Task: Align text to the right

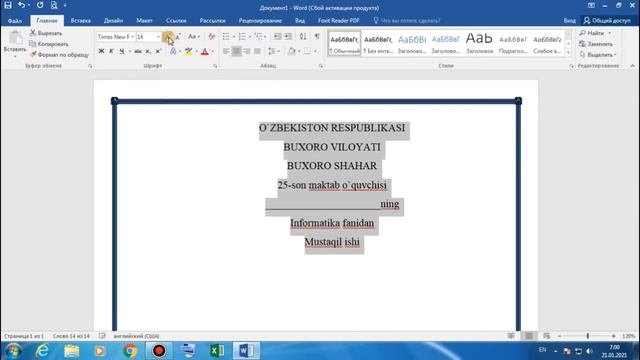Action: (247, 51)
